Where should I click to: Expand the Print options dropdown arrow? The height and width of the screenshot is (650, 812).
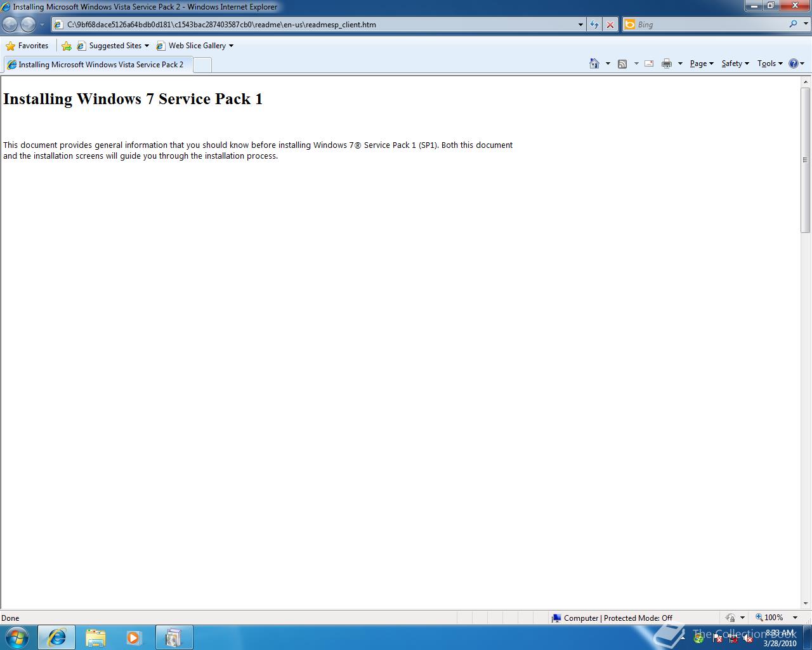(x=680, y=63)
